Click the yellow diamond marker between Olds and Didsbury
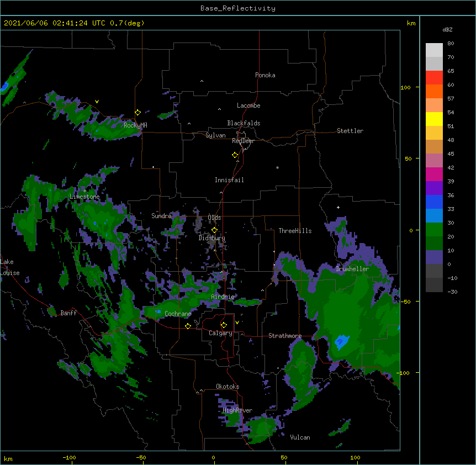 point(214,230)
